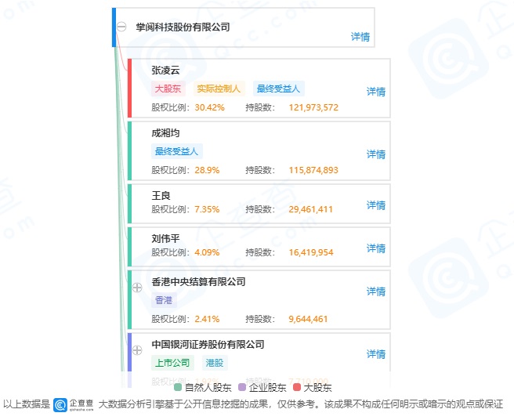Screen dimensions: 514x420
Task: Open 详情 link for 中国银河证券股份有限公司
Action: click(x=376, y=353)
